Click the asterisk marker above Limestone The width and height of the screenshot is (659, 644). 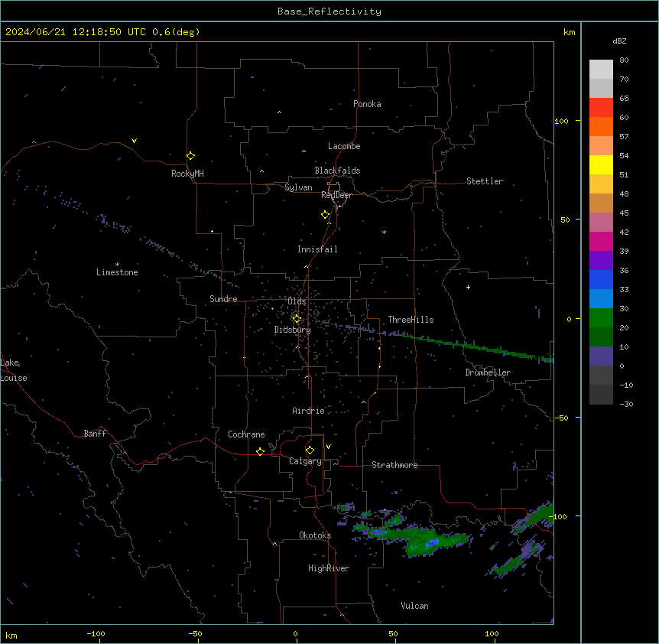click(x=117, y=265)
